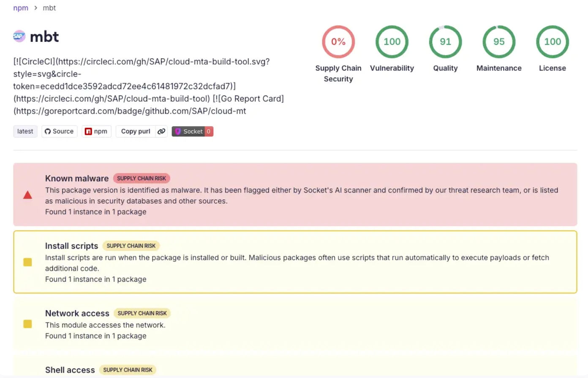Click the Vulnerability score label

click(x=392, y=68)
